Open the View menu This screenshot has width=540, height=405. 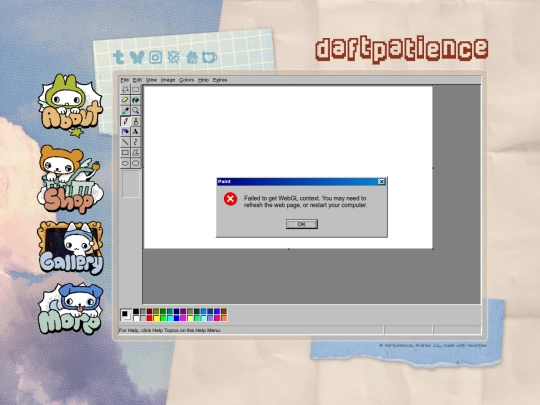pos(151,80)
